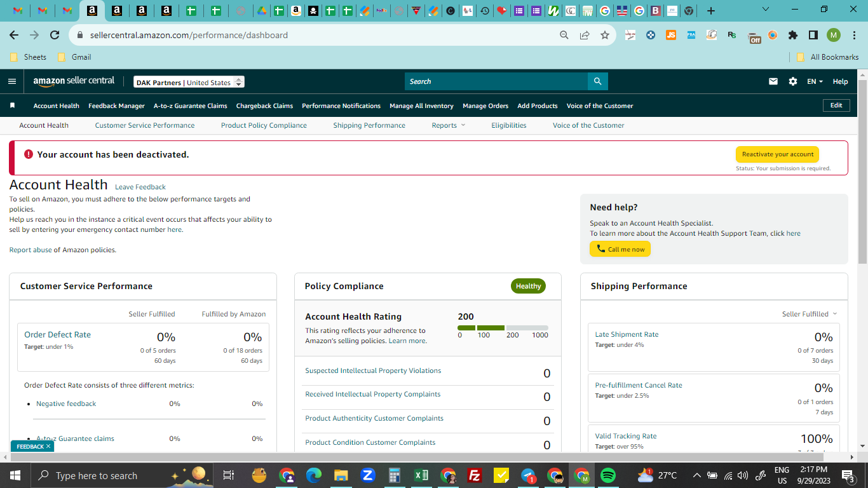The width and height of the screenshot is (868, 488).
Task: Open the Seller Central hamburger menu
Action: (x=12, y=81)
